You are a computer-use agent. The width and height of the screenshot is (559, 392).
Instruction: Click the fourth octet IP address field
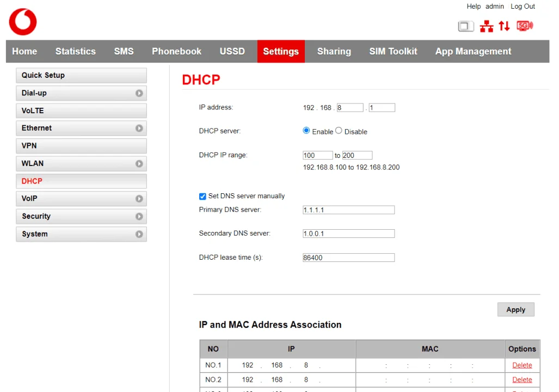tap(382, 108)
